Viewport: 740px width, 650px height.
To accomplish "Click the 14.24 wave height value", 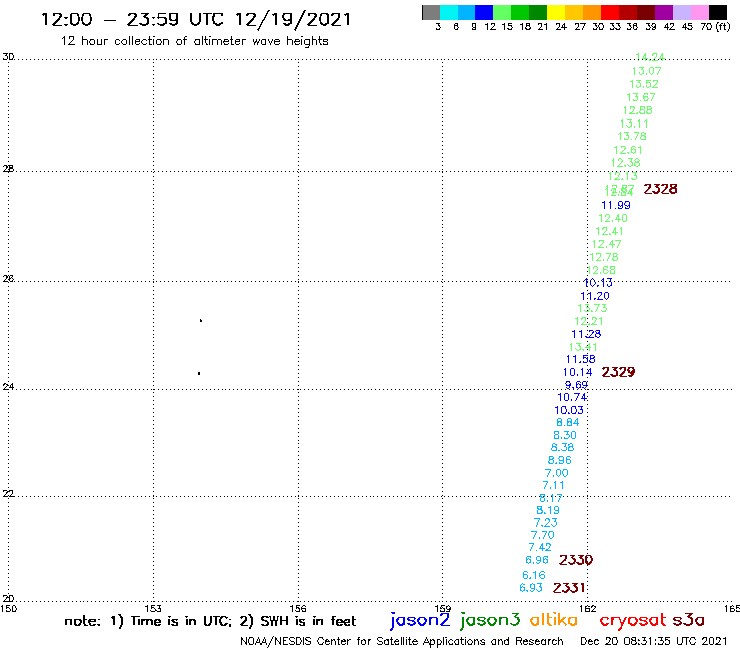I will [x=650, y=57].
